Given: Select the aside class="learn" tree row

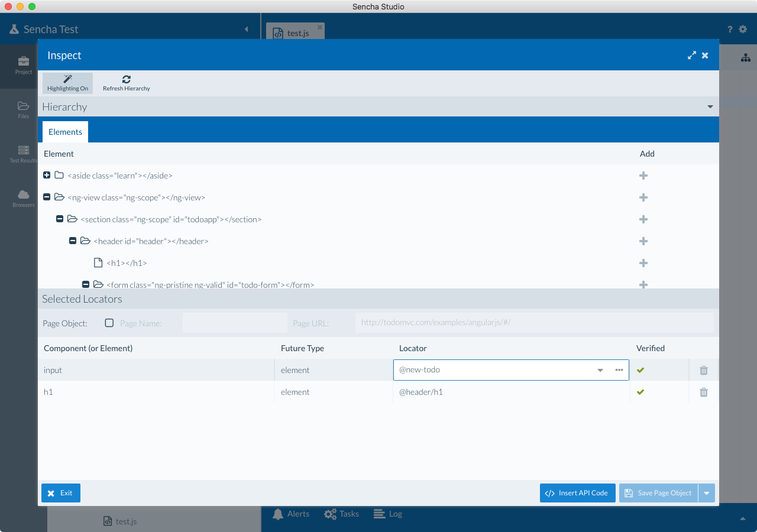Looking at the screenshot, I should click(378, 176).
